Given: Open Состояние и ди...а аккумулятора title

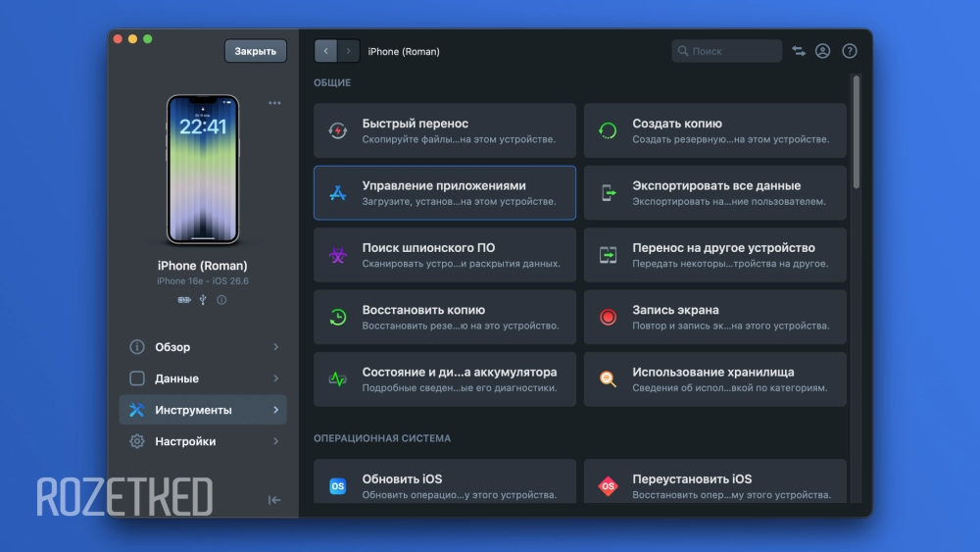Looking at the screenshot, I should point(460,372).
